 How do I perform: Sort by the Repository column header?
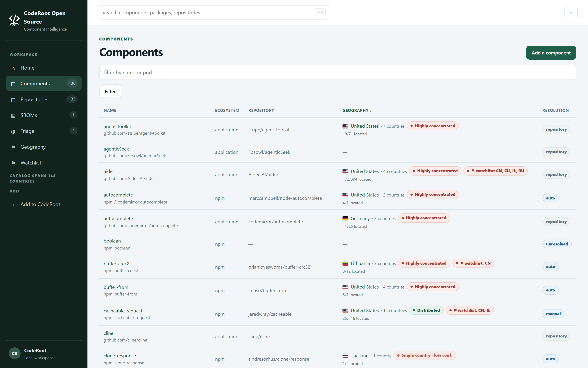coord(261,111)
